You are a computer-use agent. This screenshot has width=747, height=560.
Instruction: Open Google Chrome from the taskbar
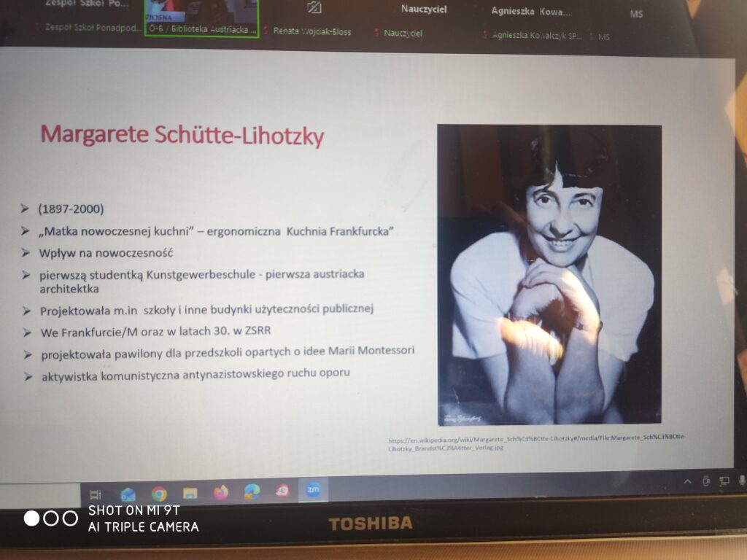(159, 494)
